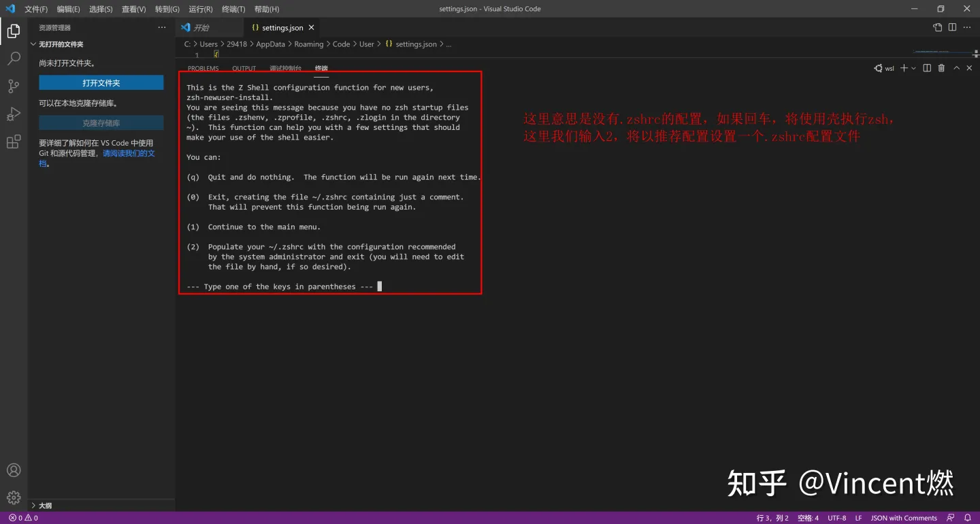Image resolution: width=980 pixels, height=524 pixels.
Task: Switch to the '开始' welcome tab
Action: tap(209, 28)
